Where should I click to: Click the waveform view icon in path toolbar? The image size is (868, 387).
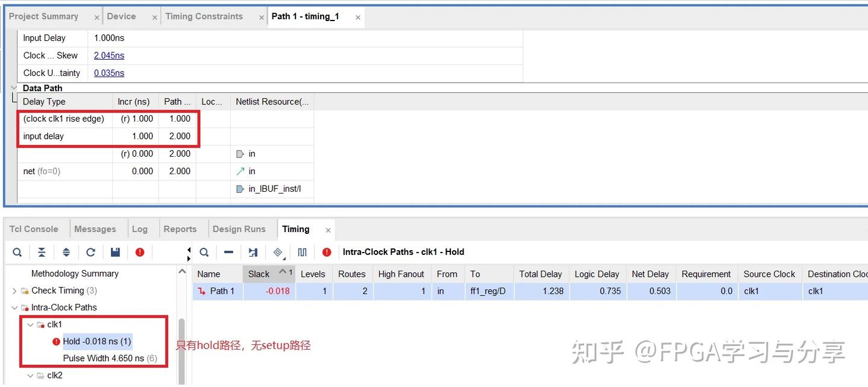pos(302,252)
